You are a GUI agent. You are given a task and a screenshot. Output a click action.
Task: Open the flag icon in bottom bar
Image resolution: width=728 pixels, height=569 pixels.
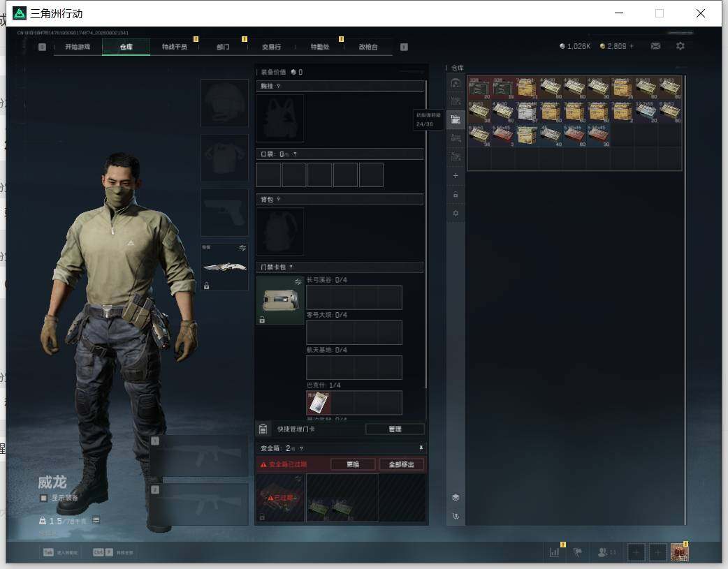click(578, 552)
